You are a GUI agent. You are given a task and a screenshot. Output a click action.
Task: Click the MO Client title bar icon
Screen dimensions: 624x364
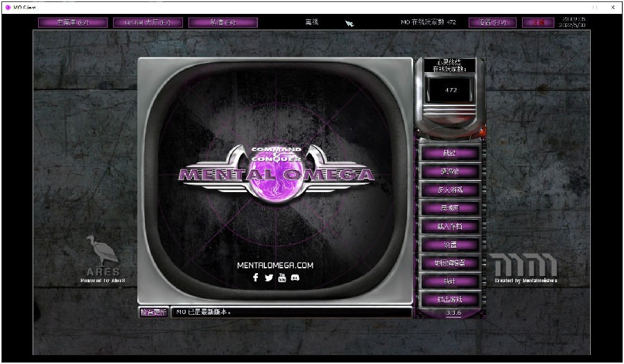tap(8, 7)
